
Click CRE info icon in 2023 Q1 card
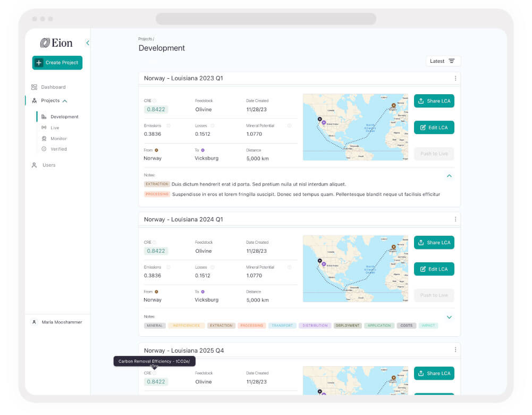(x=155, y=101)
